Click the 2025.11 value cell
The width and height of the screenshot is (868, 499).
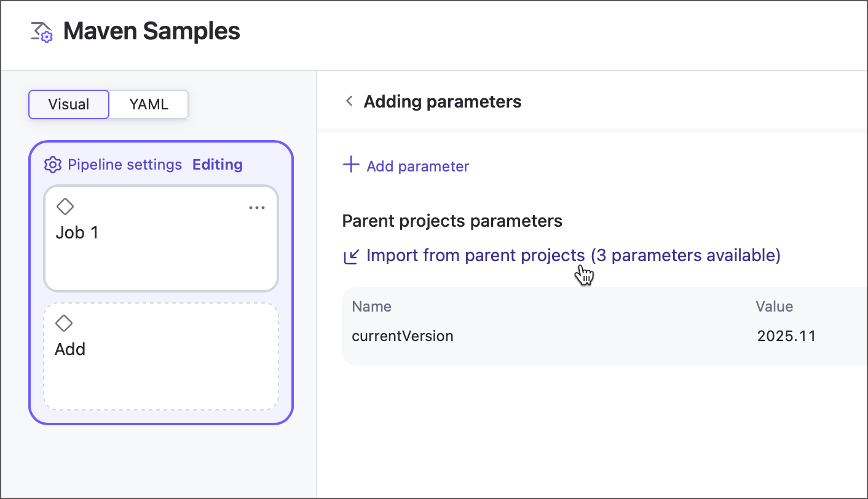tap(787, 336)
